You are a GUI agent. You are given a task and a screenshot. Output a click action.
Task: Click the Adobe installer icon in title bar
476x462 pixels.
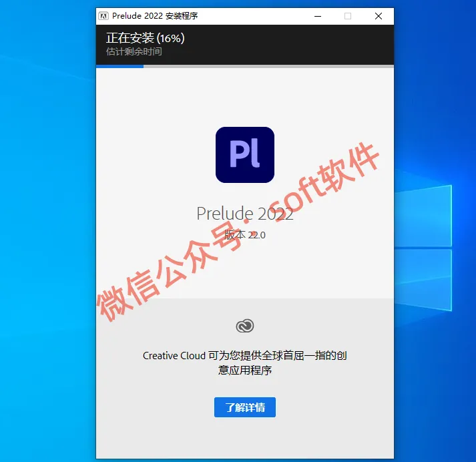click(103, 16)
